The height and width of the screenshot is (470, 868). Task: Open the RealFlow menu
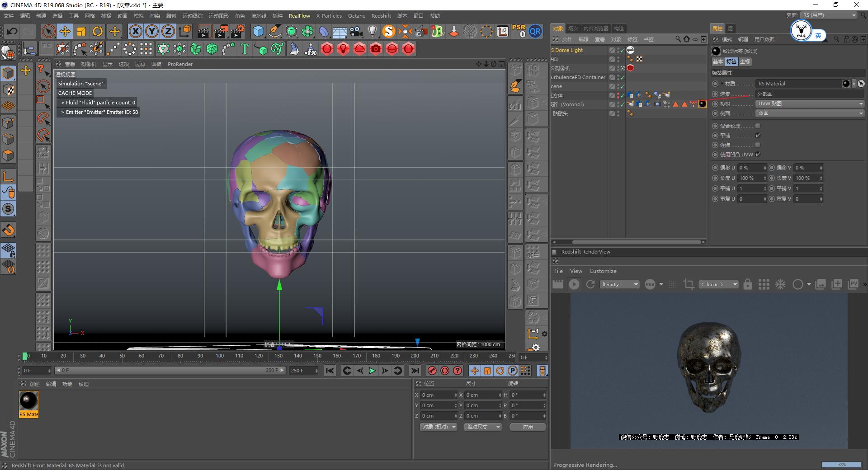click(299, 16)
